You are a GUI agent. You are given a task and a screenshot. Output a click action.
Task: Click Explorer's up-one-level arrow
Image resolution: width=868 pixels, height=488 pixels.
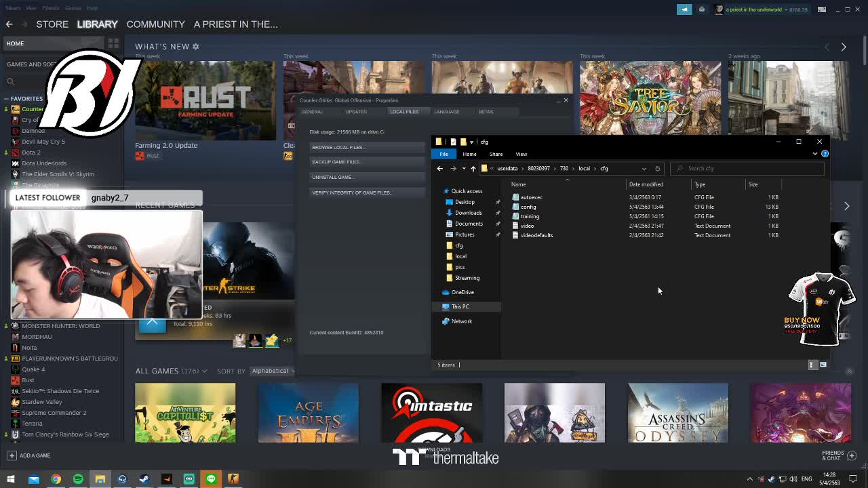[473, 169]
